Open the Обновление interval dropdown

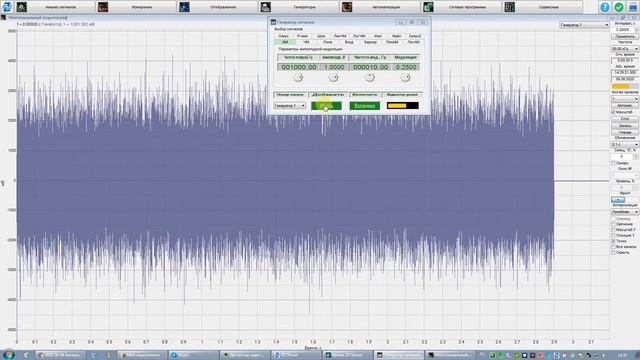point(624,144)
